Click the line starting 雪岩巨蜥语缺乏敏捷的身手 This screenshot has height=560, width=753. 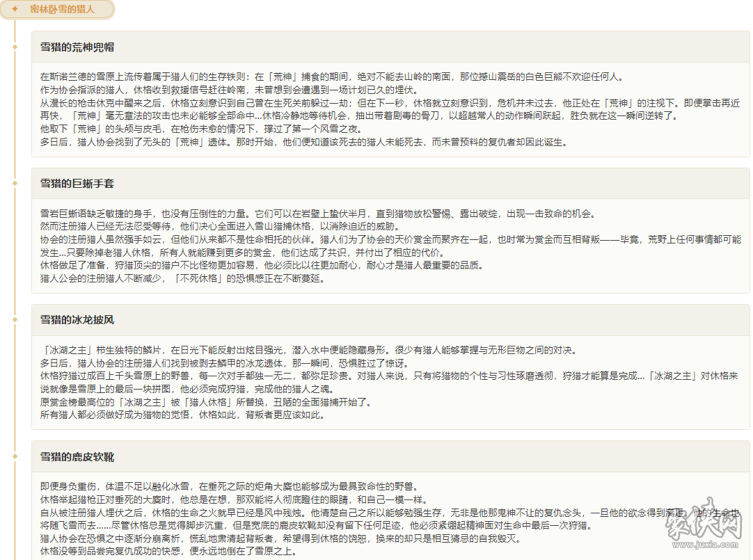point(319,214)
